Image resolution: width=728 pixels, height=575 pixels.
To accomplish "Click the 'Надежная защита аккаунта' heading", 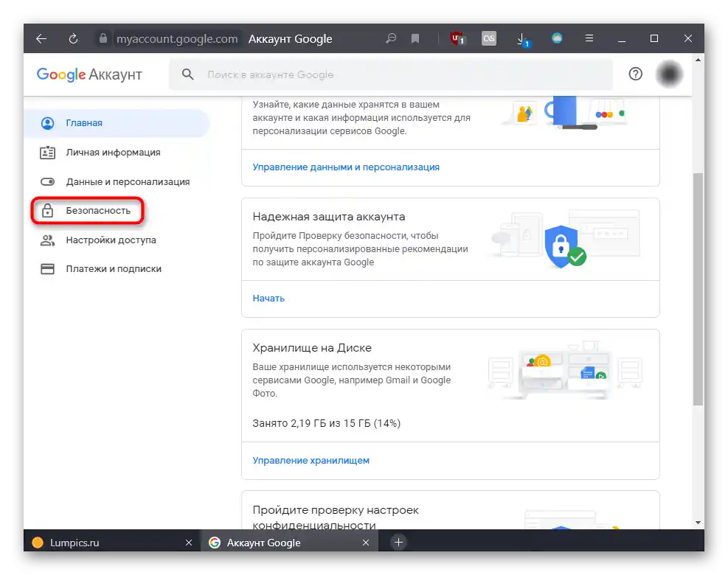I will [329, 217].
